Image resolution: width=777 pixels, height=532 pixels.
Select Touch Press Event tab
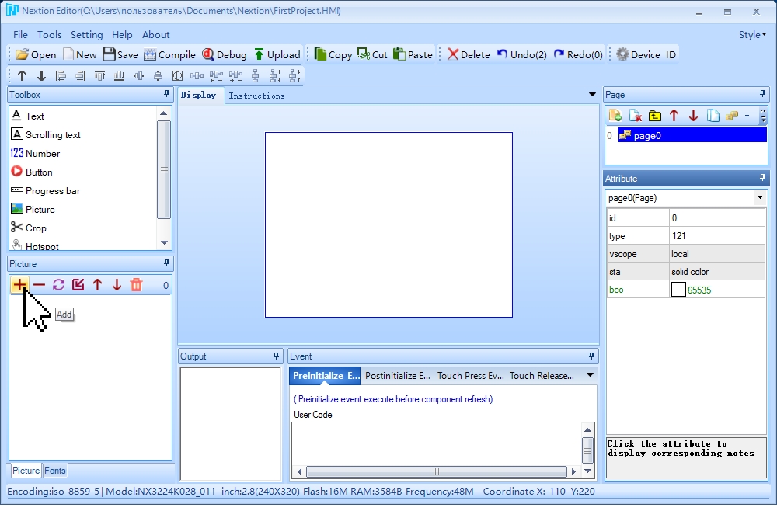pyautogui.click(x=470, y=375)
